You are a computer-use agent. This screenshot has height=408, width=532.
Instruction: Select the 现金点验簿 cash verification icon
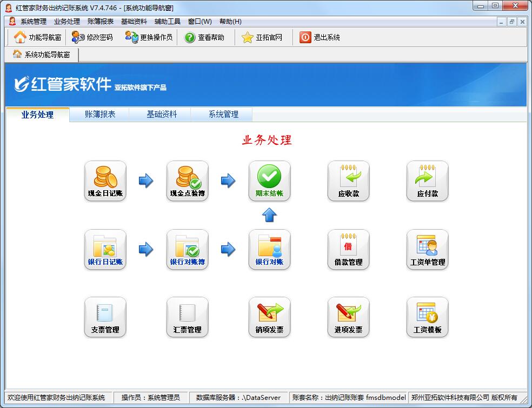click(187, 181)
